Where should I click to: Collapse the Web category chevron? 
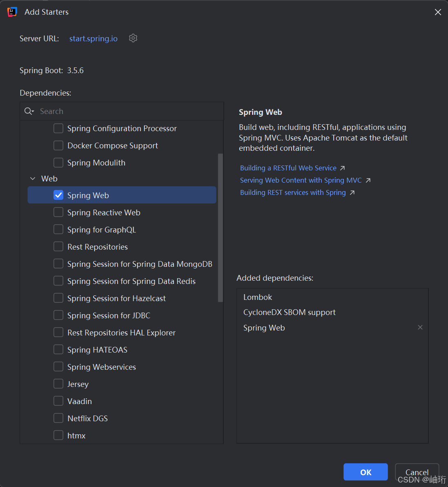pos(33,179)
